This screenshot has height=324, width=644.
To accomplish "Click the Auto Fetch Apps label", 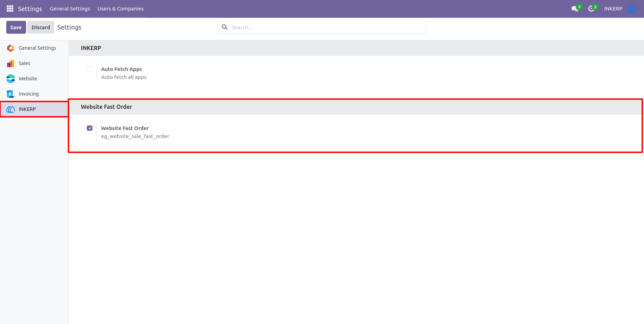I will [x=122, y=69].
